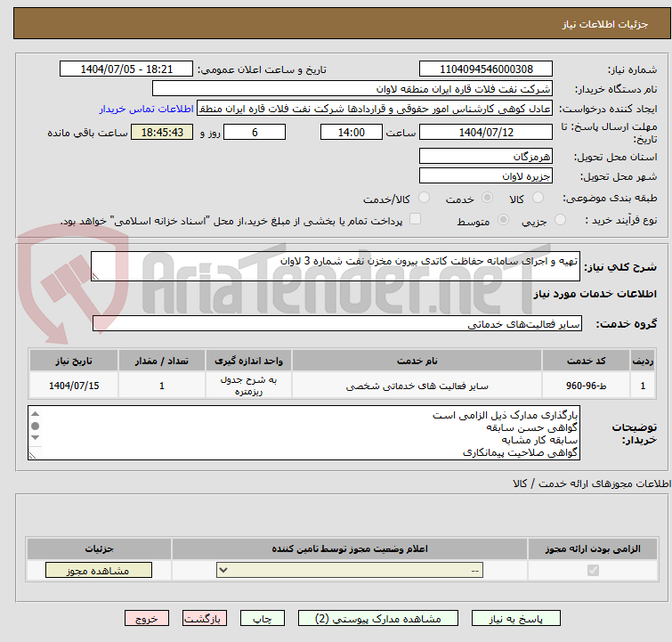Click the ایجاد کننده درخواست field
672x642 pixels.
pos(375,109)
